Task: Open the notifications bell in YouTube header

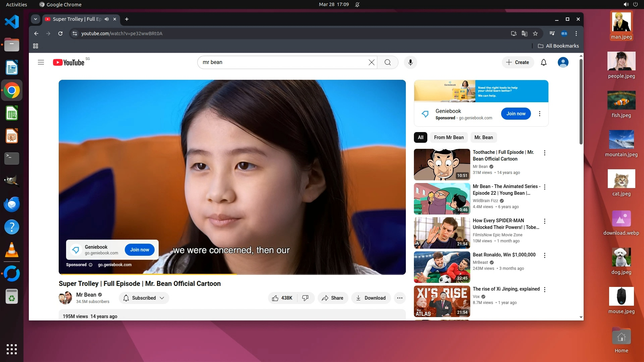Action: [544, 62]
